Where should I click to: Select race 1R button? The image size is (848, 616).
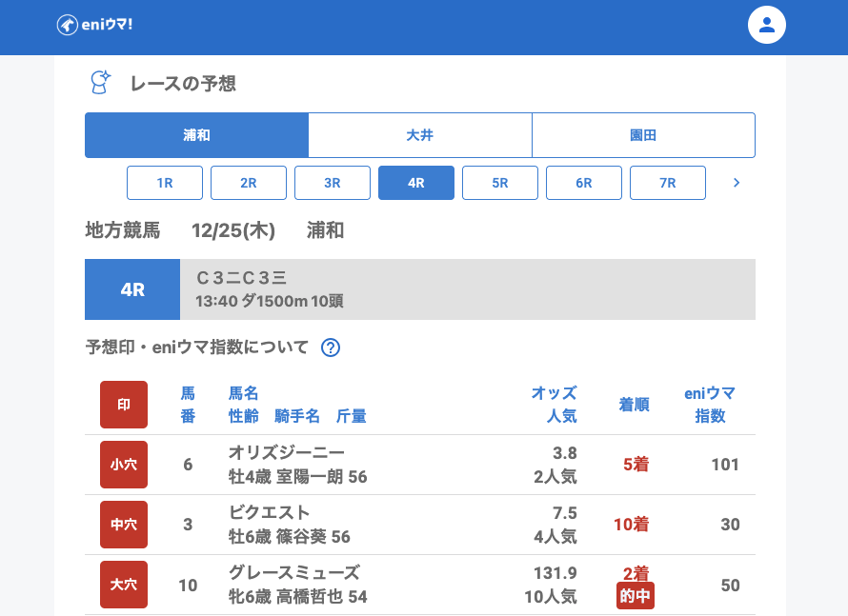(165, 183)
